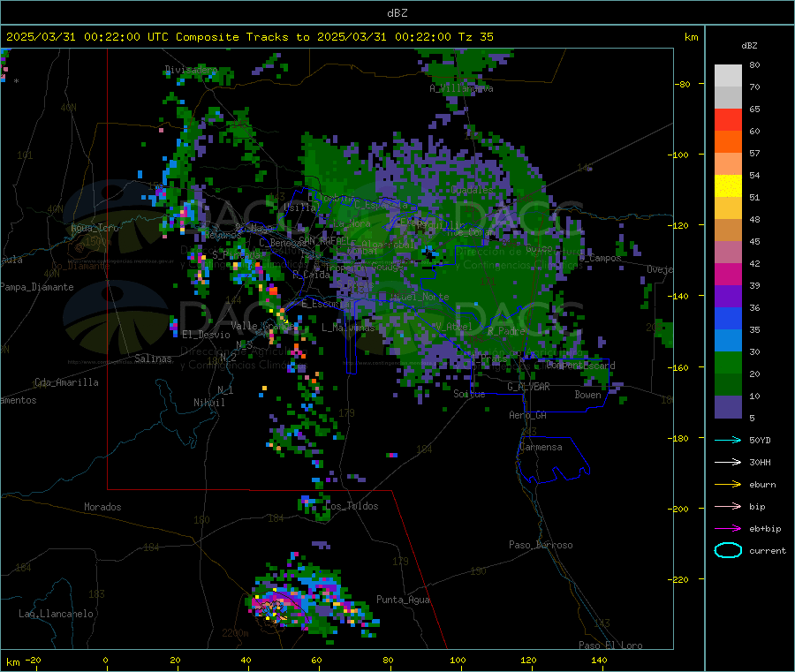The width and height of the screenshot is (795, 672).
Task: Click the cyan 'current' ellipse legend icon
Action: pos(728,550)
